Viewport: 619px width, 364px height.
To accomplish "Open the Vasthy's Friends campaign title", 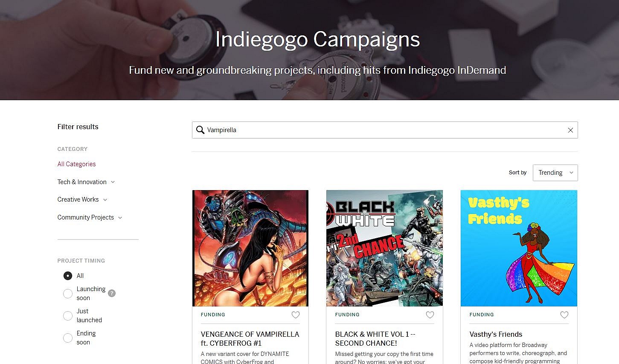I will [x=496, y=335].
